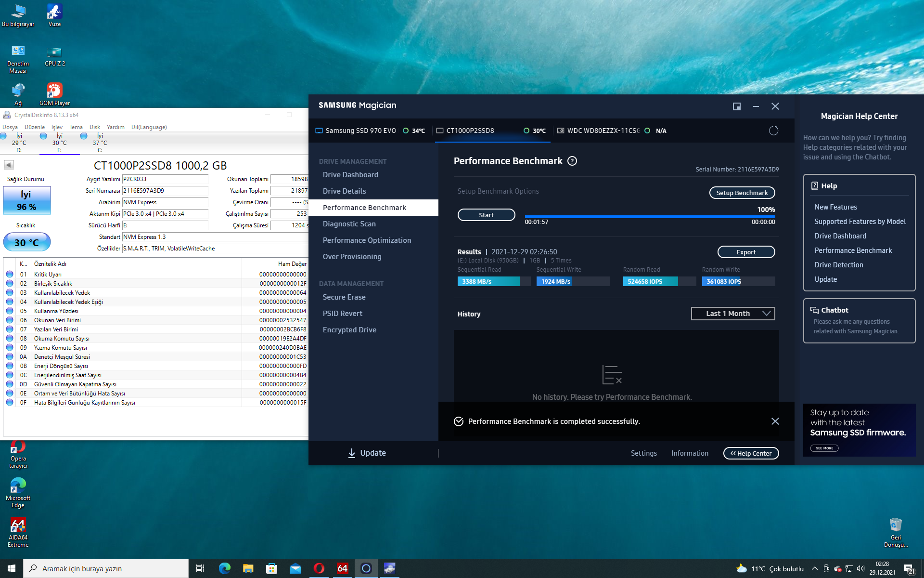This screenshot has height=578, width=924.
Task: Open the Chatbot panel
Action: (859, 321)
